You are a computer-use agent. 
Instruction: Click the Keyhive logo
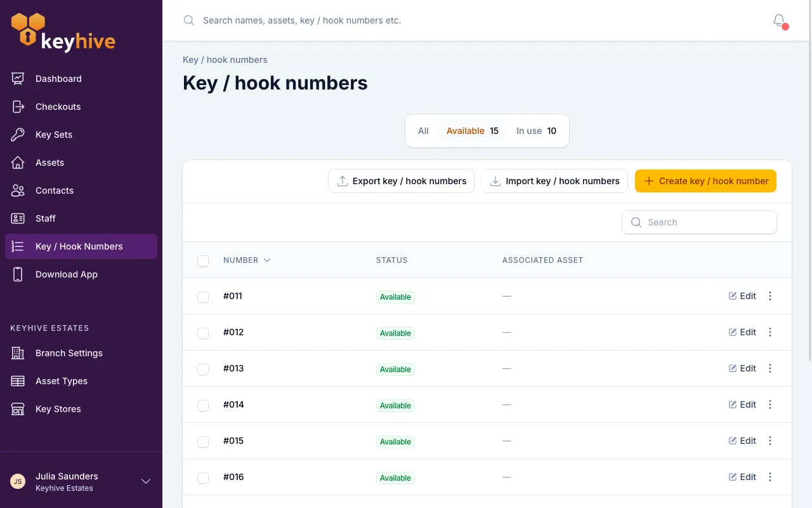[63, 32]
